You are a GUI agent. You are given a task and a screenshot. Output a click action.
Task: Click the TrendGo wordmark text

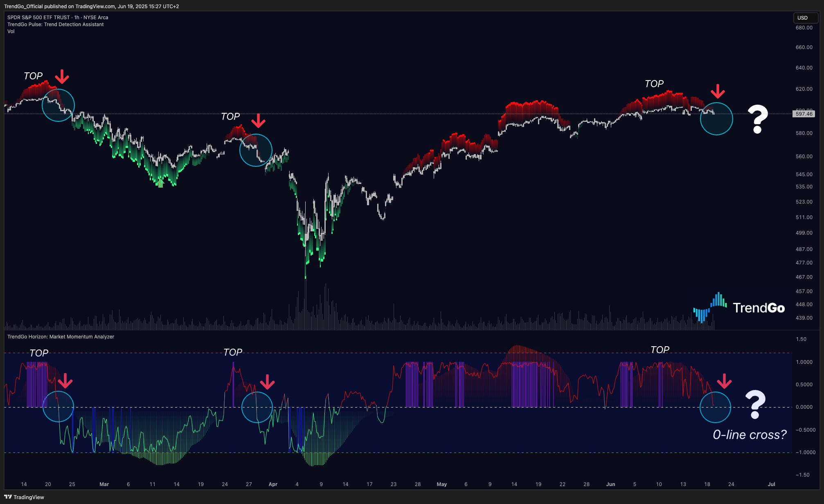click(759, 308)
